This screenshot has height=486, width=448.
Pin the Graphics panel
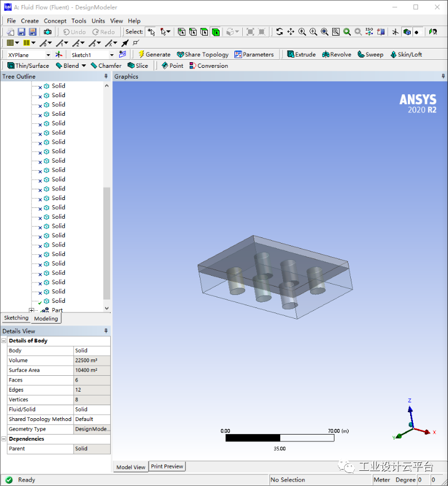click(x=443, y=76)
